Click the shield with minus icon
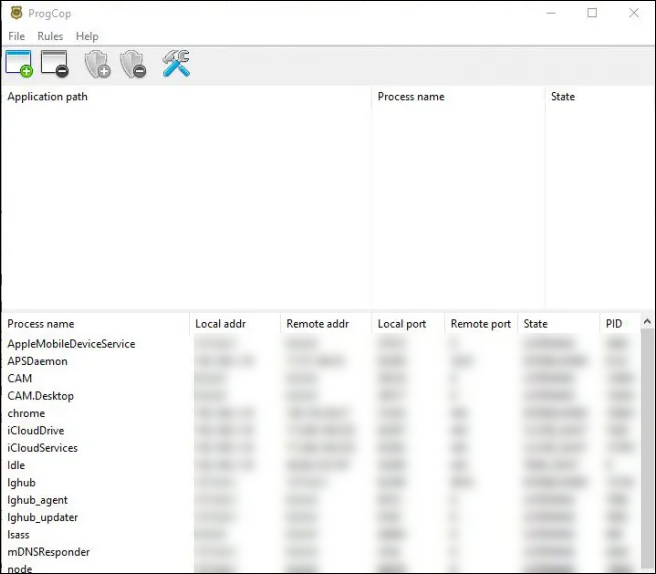Viewport: 656px width, 574px height. click(x=133, y=64)
